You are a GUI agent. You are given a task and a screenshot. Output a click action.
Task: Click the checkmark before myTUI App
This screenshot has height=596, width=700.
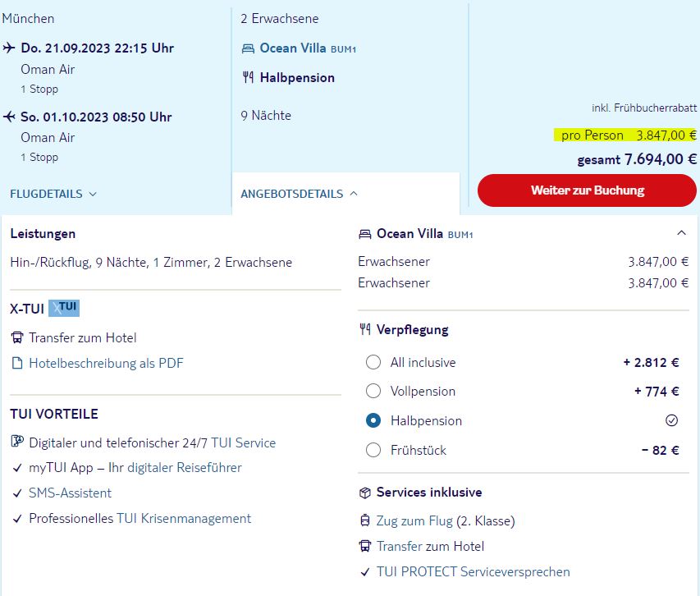(17, 468)
